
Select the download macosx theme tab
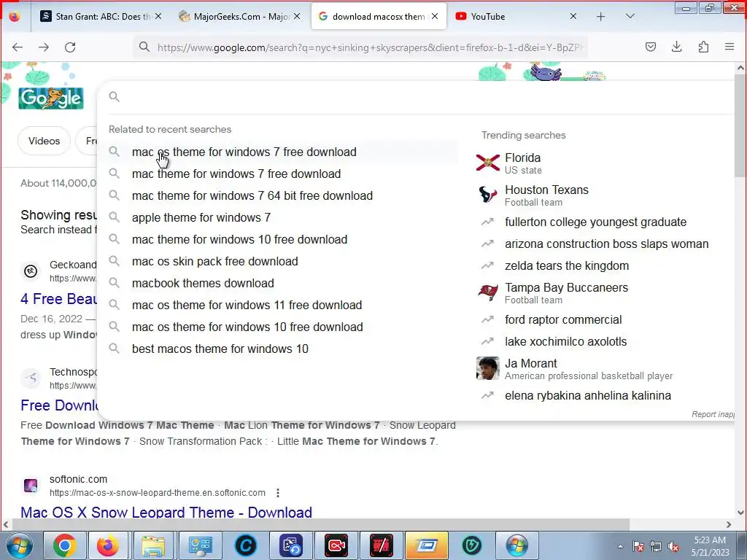pos(379,16)
